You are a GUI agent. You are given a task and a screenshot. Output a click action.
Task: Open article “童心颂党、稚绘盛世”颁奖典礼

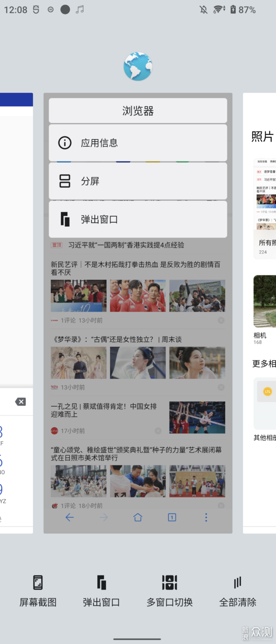click(x=136, y=454)
